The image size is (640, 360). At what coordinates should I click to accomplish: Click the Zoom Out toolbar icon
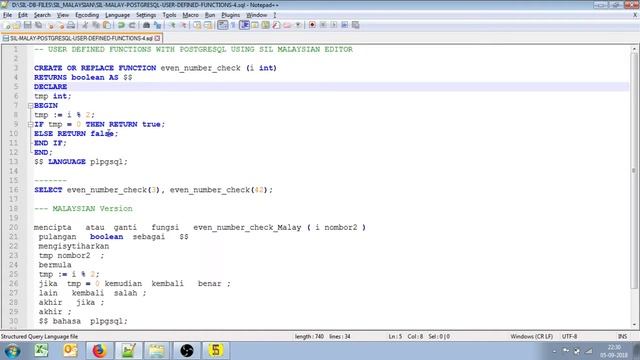click(184, 25)
